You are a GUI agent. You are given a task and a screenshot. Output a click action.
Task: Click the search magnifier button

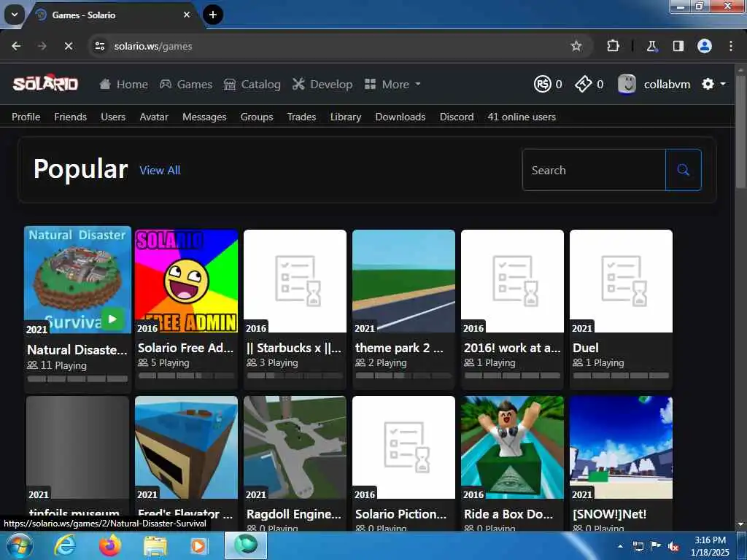(x=683, y=170)
